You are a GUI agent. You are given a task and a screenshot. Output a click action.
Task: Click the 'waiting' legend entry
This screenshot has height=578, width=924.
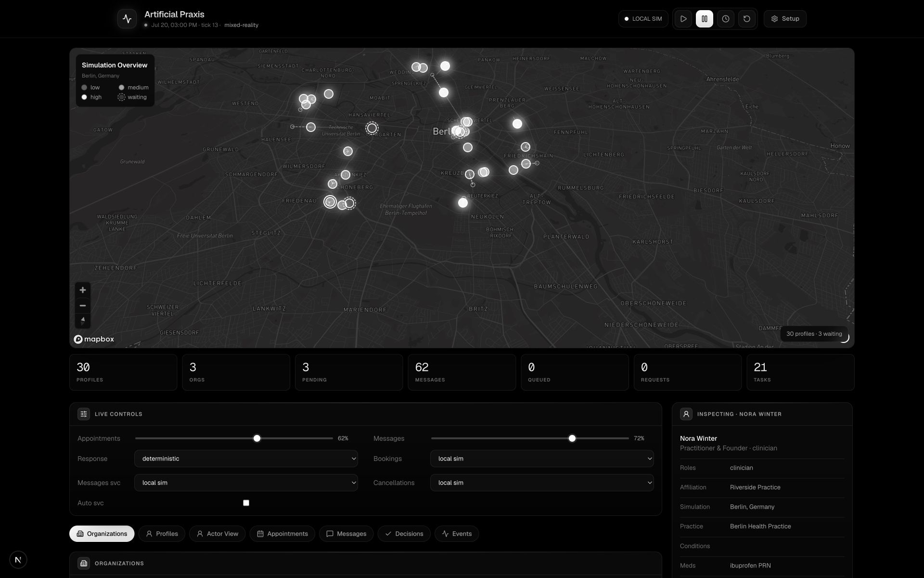132,97
